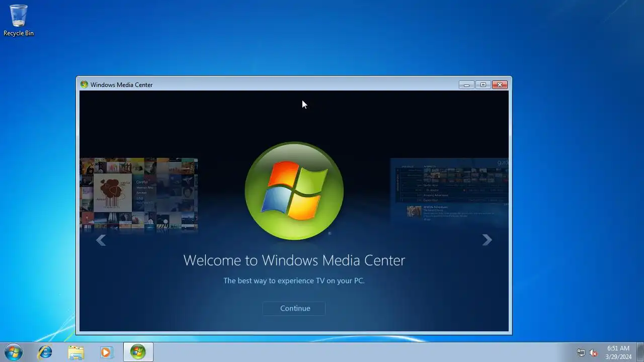644x362 pixels.
Task: Open the clock showing 6:51 AM
Action: tap(618, 352)
